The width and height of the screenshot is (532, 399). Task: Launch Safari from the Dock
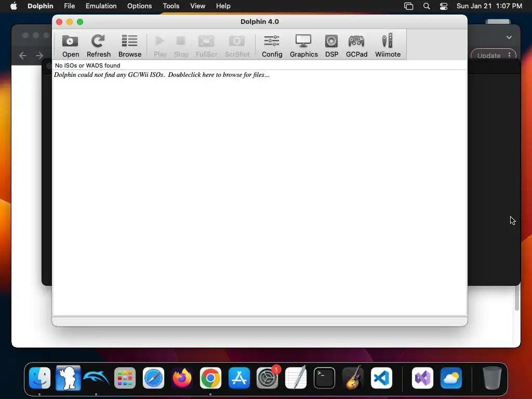tap(153, 378)
